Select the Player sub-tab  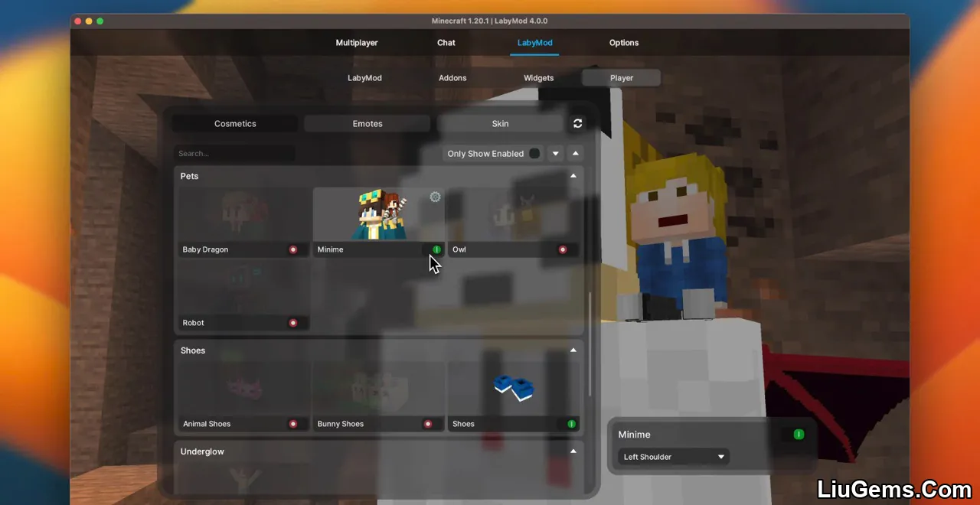point(622,78)
